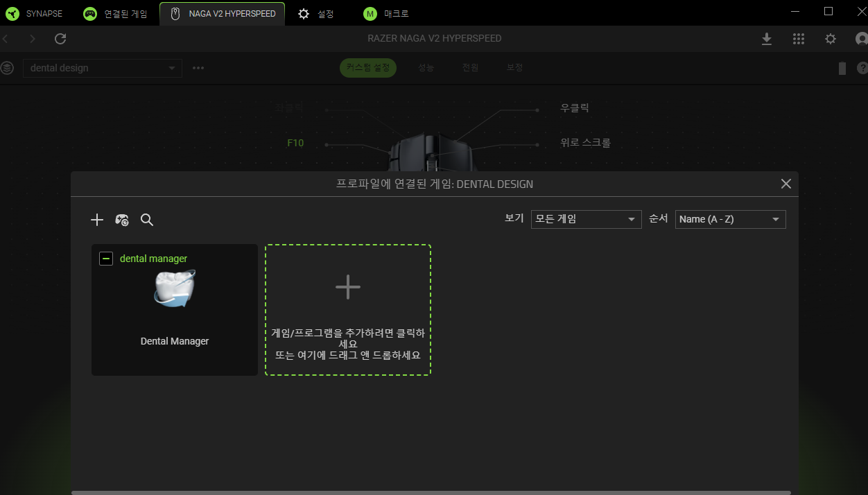Add a game with the plus icon
The height and width of the screenshot is (495, 868).
(97, 220)
